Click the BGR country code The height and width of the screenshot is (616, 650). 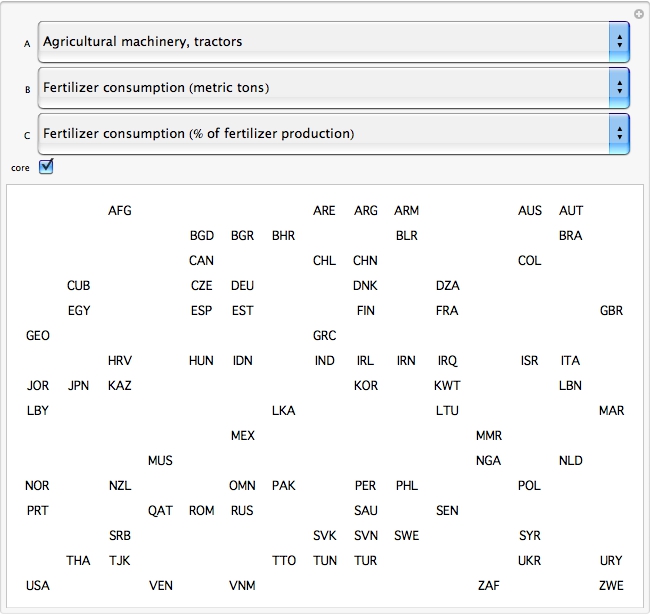click(x=243, y=235)
